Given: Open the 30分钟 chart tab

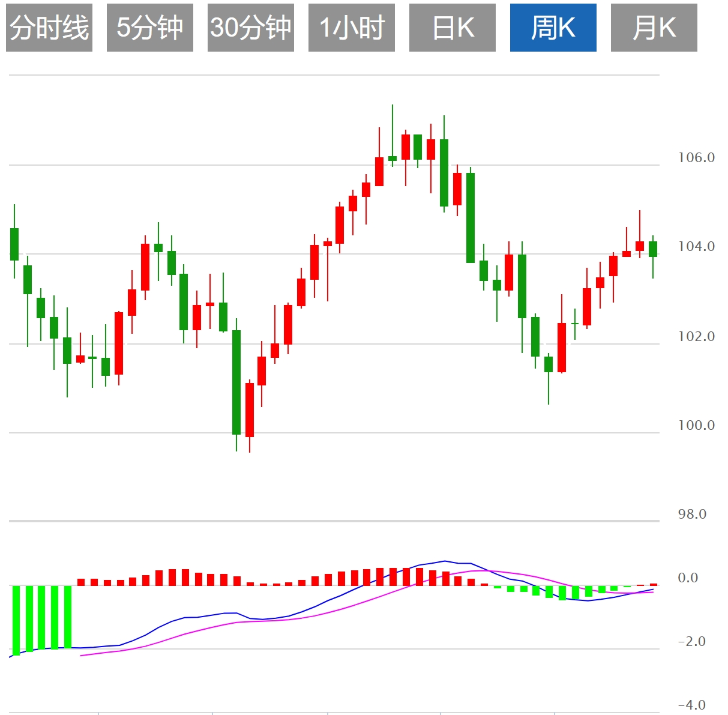Looking at the screenshot, I should coord(251,28).
